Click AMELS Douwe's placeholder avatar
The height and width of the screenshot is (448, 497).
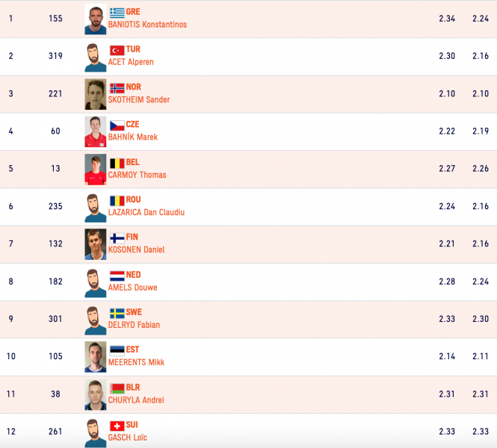pyautogui.click(x=96, y=283)
